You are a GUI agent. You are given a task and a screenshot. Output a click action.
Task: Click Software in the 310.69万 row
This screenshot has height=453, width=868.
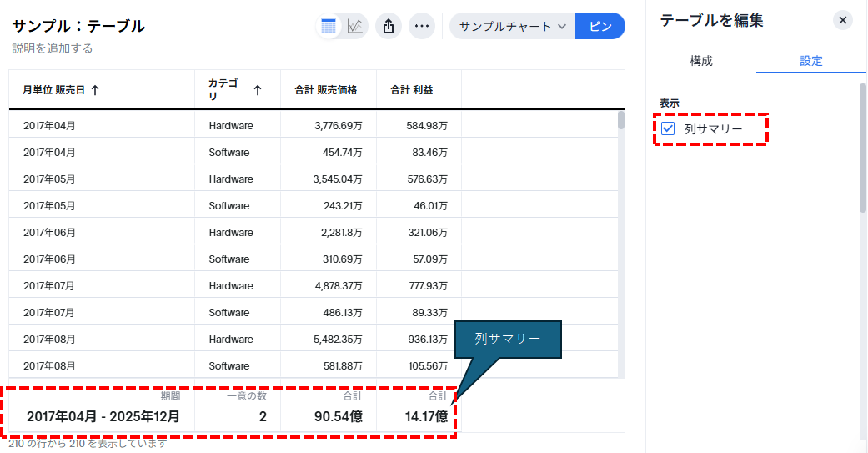(229, 259)
